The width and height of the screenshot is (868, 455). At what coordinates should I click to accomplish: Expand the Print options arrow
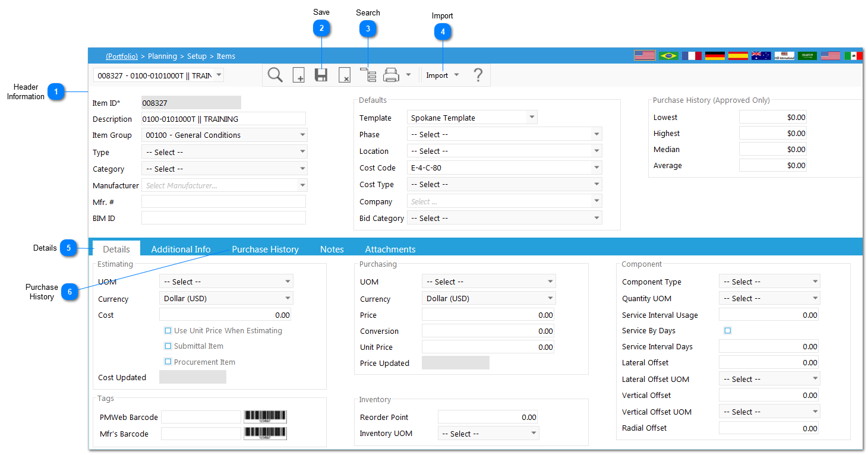[x=408, y=75]
